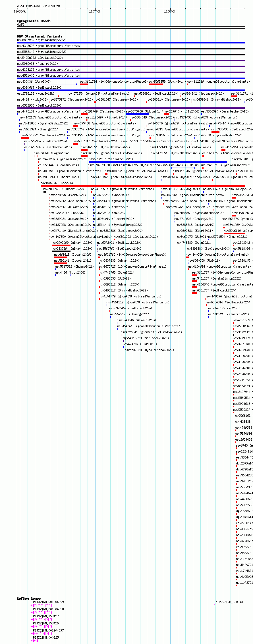Open gene PITX2|NM_001204398
This screenshot has height=644, width=253.
coord(48,609)
